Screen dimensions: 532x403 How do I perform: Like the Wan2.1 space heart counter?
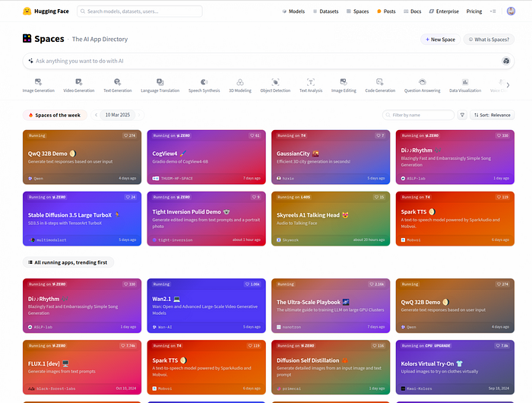(x=252, y=284)
